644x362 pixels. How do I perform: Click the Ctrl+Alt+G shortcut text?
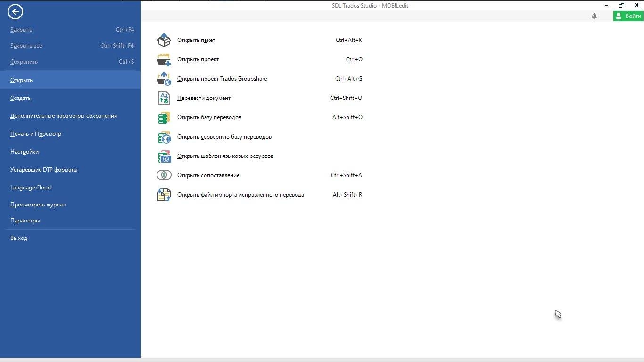click(x=349, y=79)
